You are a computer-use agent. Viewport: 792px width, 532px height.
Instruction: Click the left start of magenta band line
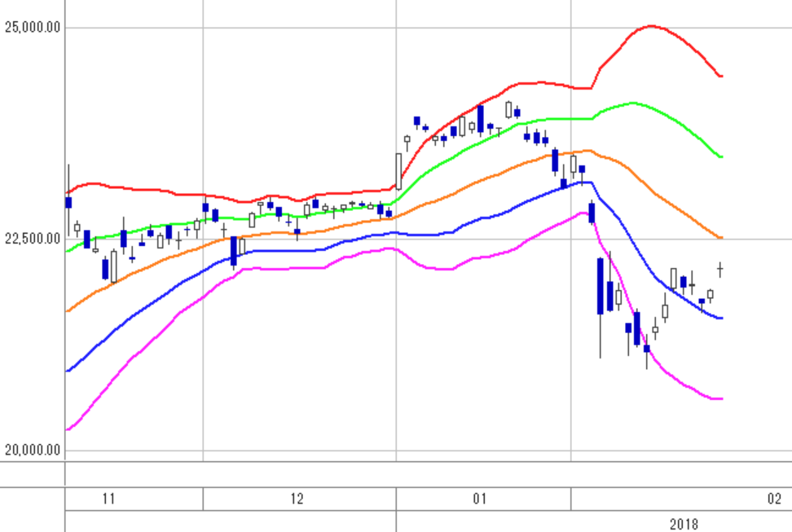click(68, 429)
